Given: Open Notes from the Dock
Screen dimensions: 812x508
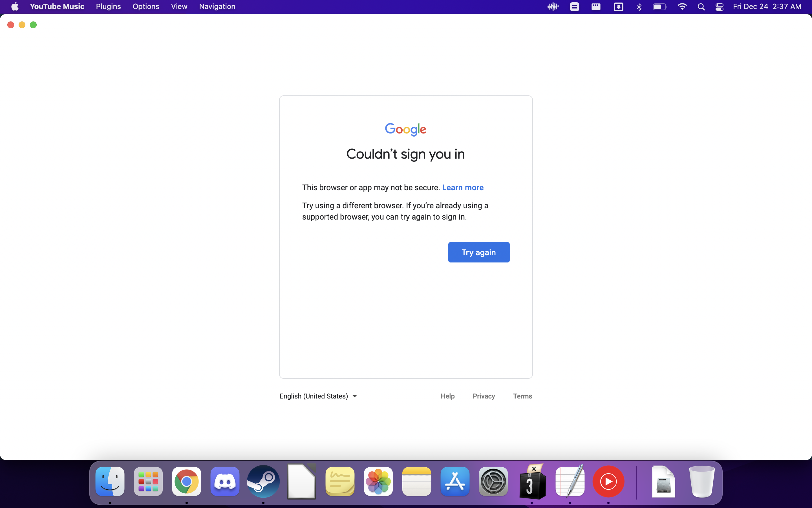Looking at the screenshot, I should click(x=417, y=481).
